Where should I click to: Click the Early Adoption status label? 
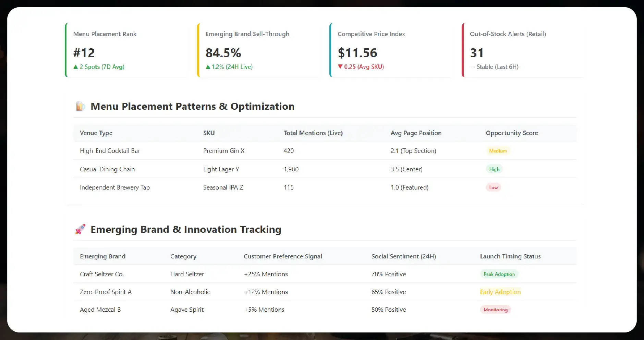[500, 292]
